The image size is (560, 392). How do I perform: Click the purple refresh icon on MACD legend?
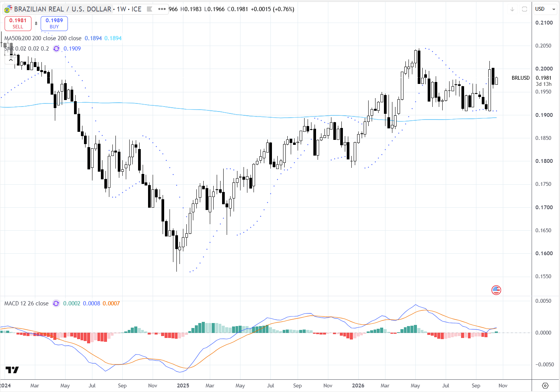(x=56, y=303)
